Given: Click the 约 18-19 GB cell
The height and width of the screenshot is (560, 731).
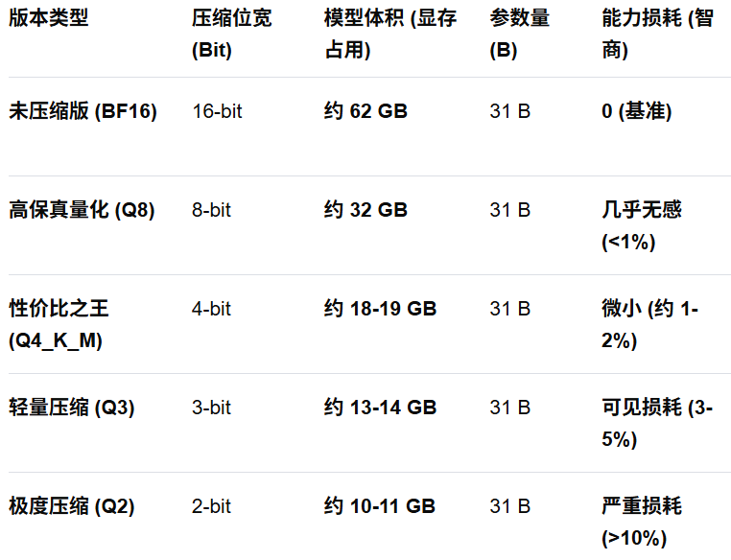Looking at the screenshot, I should (x=380, y=309).
